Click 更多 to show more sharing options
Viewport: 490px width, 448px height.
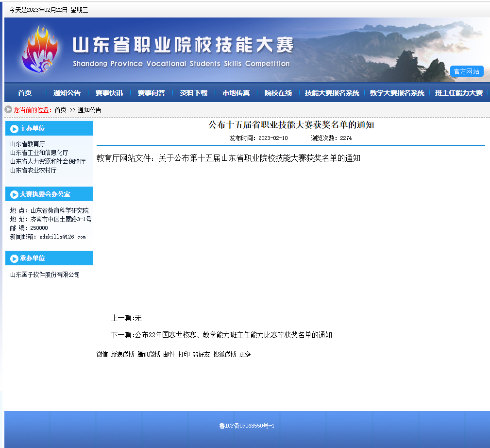pos(245,354)
